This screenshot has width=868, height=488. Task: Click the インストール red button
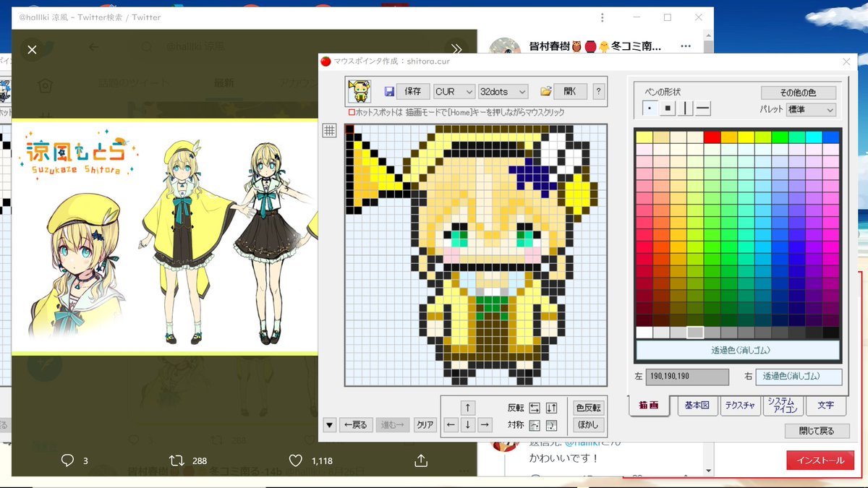(820, 461)
